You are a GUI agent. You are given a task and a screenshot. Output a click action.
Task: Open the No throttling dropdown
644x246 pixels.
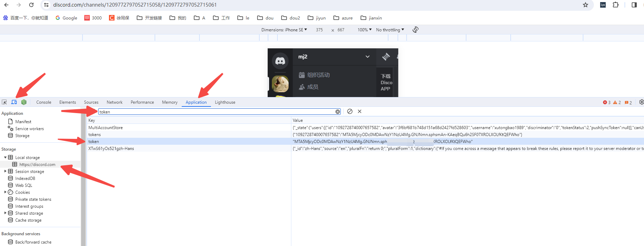390,30
